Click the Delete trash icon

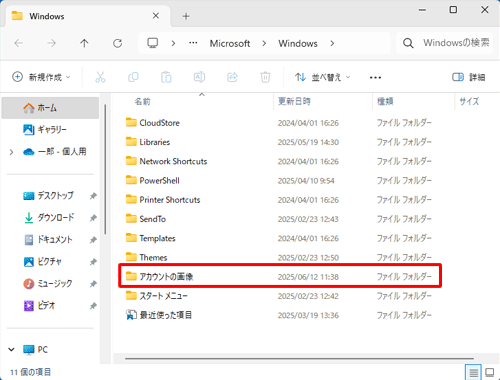tap(265, 77)
